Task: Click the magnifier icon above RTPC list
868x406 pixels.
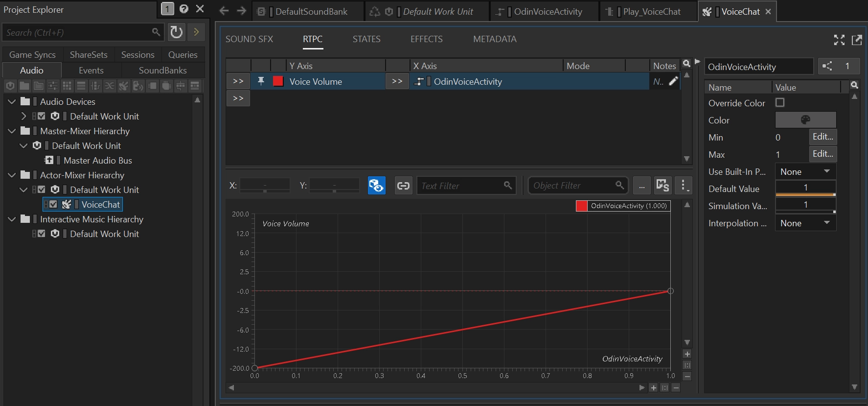Action: tap(686, 64)
